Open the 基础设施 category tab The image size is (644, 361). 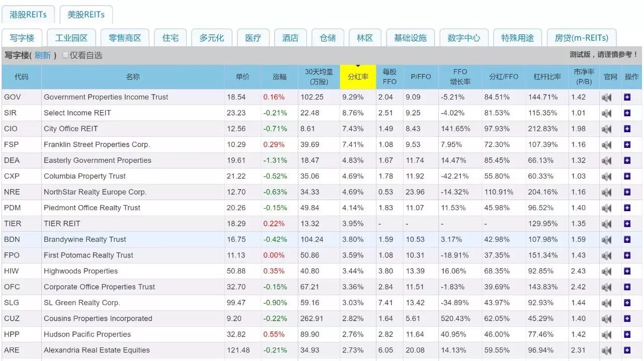coord(410,38)
